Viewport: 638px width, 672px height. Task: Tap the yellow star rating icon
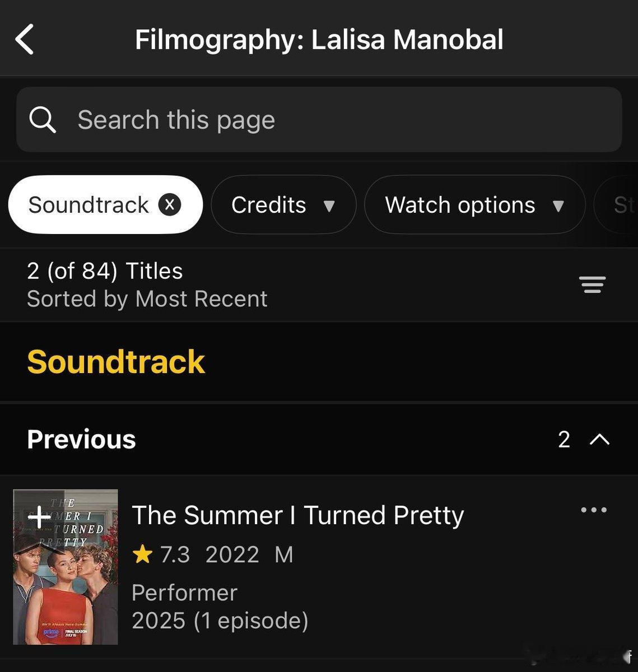(143, 554)
